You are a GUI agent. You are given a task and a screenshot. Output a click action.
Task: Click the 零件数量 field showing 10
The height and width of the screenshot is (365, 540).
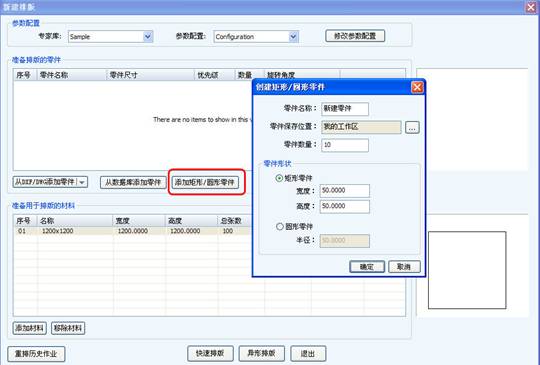coord(345,145)
